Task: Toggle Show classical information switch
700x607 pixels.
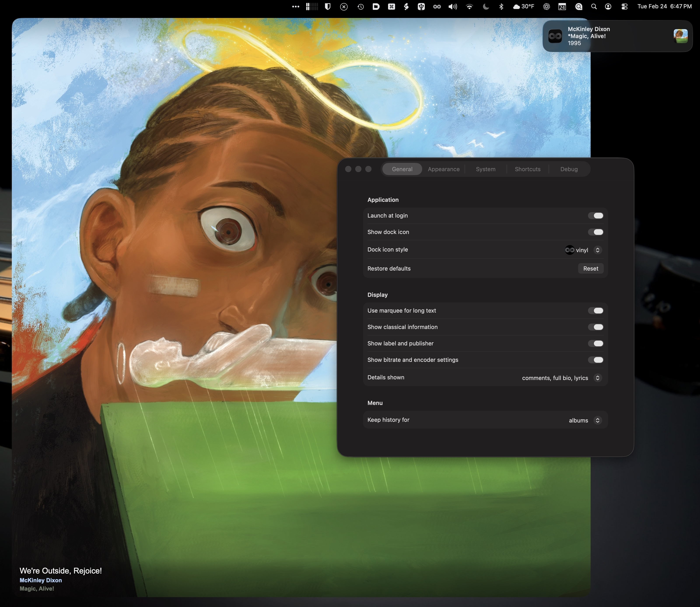Action: tap(596, 327)
